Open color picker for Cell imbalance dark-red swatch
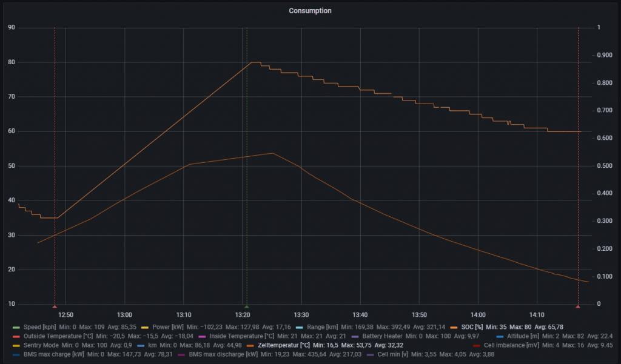 [477, 346]
